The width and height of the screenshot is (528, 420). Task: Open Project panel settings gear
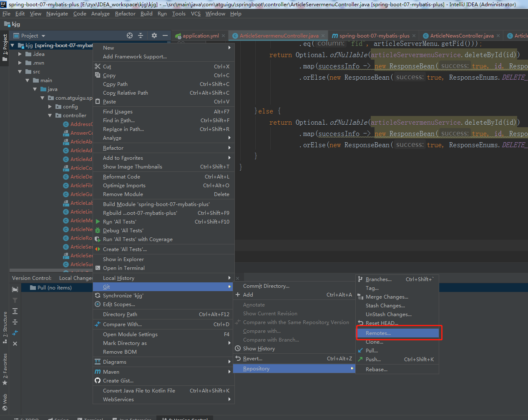point(154,35)
